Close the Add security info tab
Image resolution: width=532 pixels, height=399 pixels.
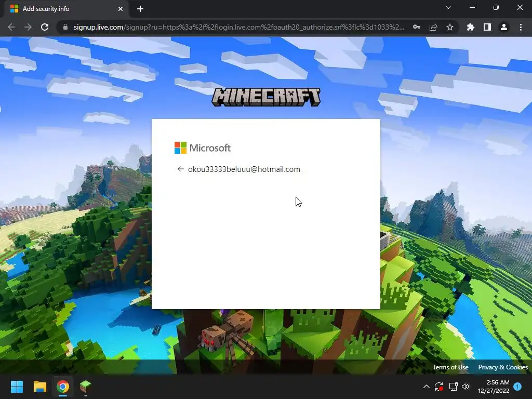tap(121, 9)
